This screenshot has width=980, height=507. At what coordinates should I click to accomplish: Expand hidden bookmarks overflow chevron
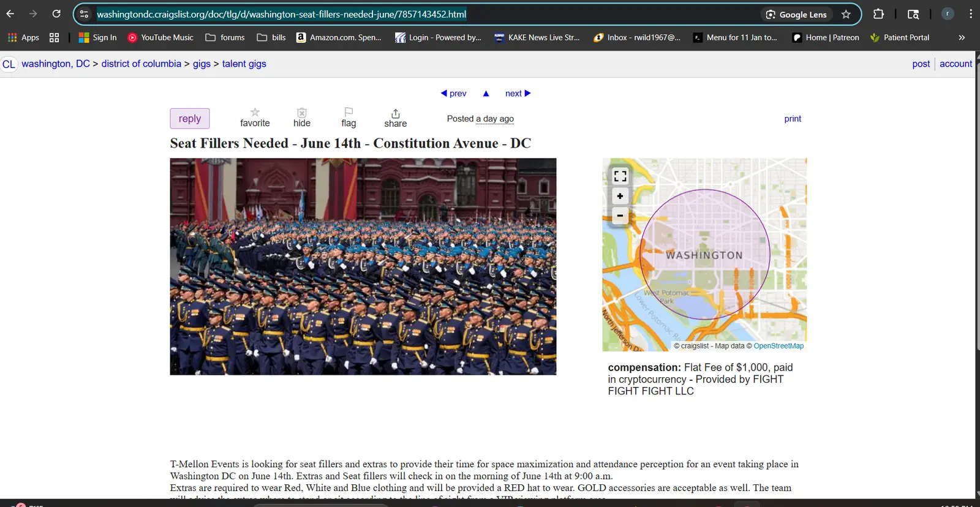pyautogui.click(x=962, y=37)
